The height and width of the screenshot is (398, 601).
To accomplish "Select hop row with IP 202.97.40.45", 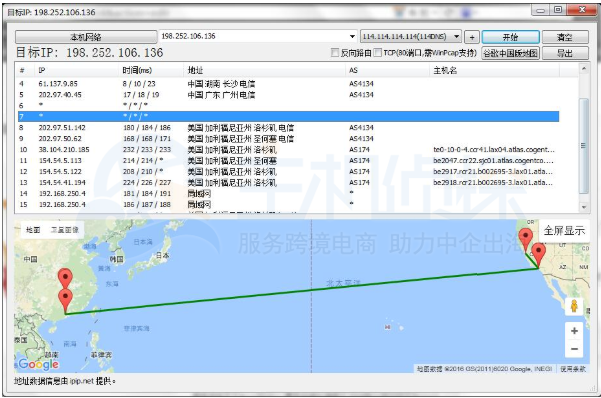I will coord(288,95).
